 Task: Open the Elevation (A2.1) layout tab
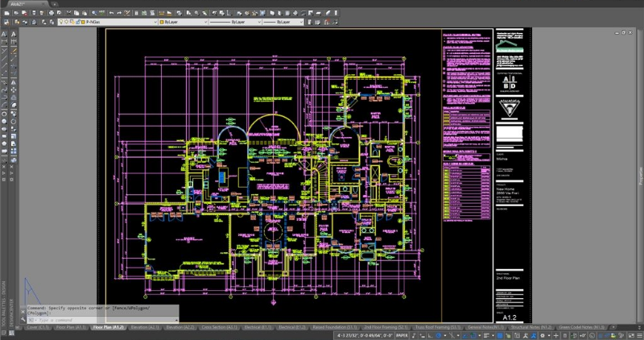click(x=145, y=327)
